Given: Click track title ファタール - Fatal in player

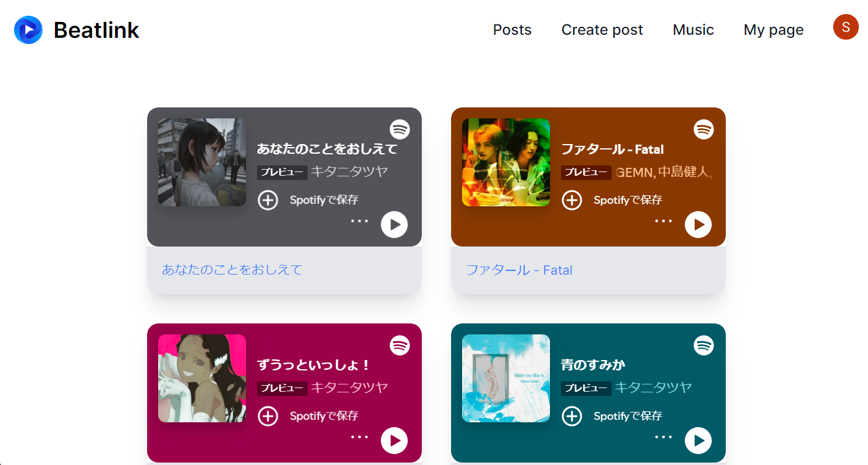Looking at the screenshot, I should click(x=612, y=149).
